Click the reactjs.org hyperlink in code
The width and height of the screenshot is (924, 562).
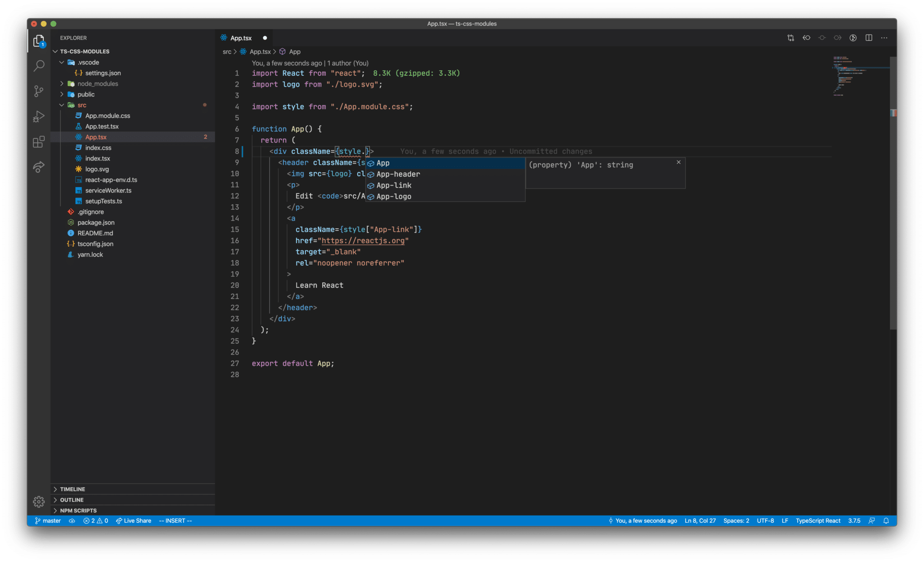[x=364, y=241]
